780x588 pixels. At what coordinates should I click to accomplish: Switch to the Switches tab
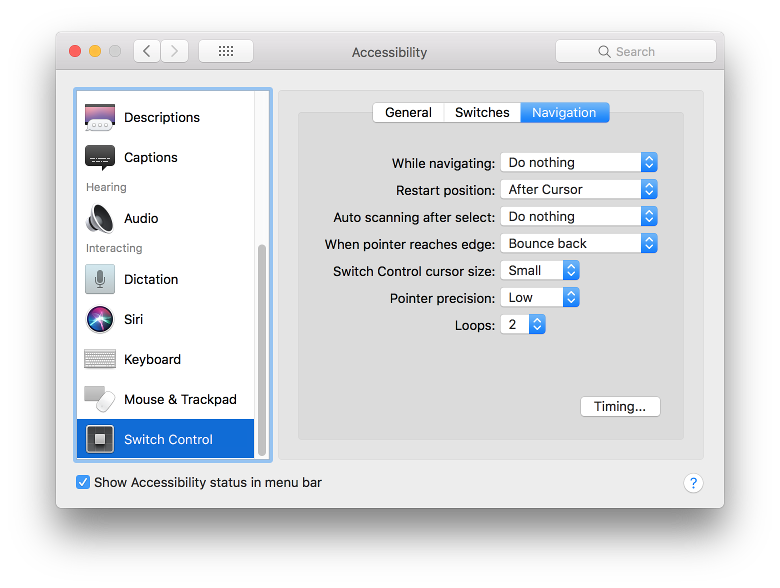(x=482, y=113)
